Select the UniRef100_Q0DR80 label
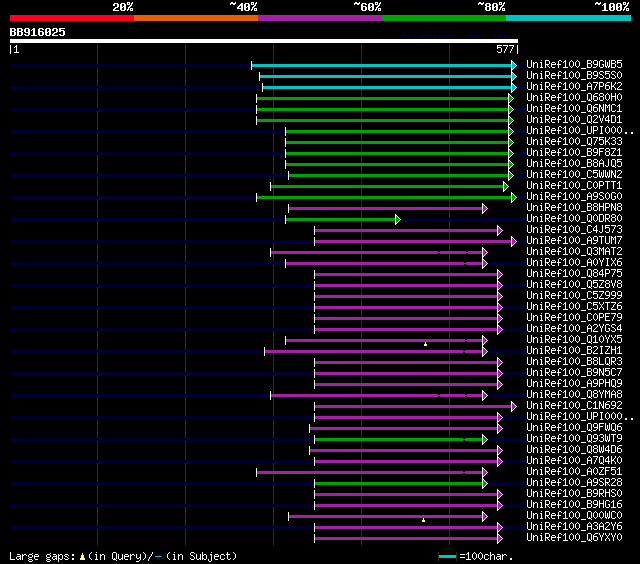This screenshot has height=564, width=640. (574, 218)
